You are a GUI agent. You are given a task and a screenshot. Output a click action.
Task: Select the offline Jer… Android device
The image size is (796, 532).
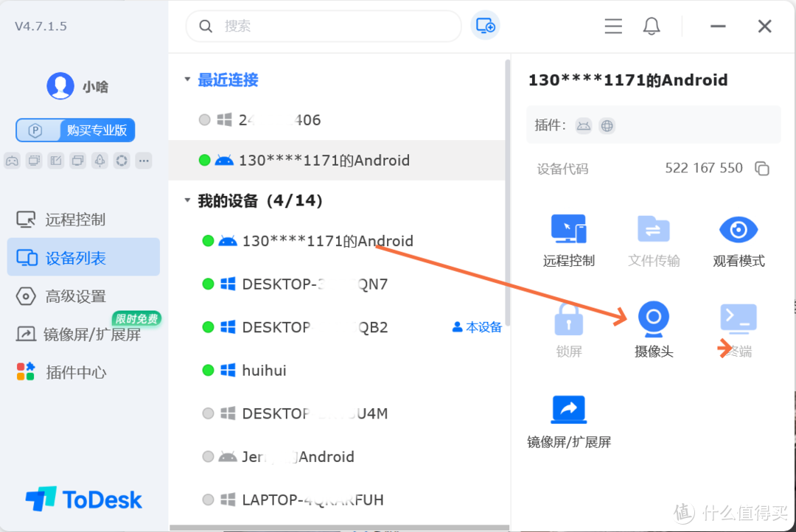[x=337, y=456]
